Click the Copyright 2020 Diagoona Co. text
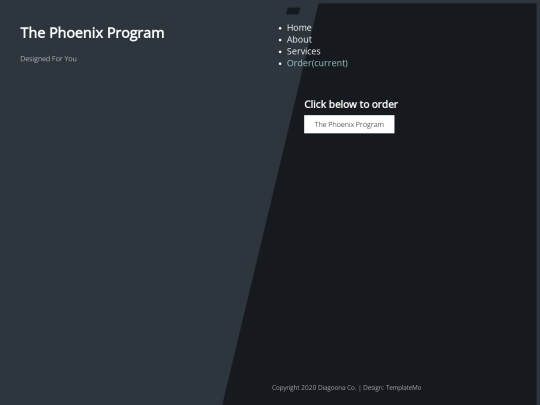This screenshot has width=540, height=405. (x=314, y=388)
